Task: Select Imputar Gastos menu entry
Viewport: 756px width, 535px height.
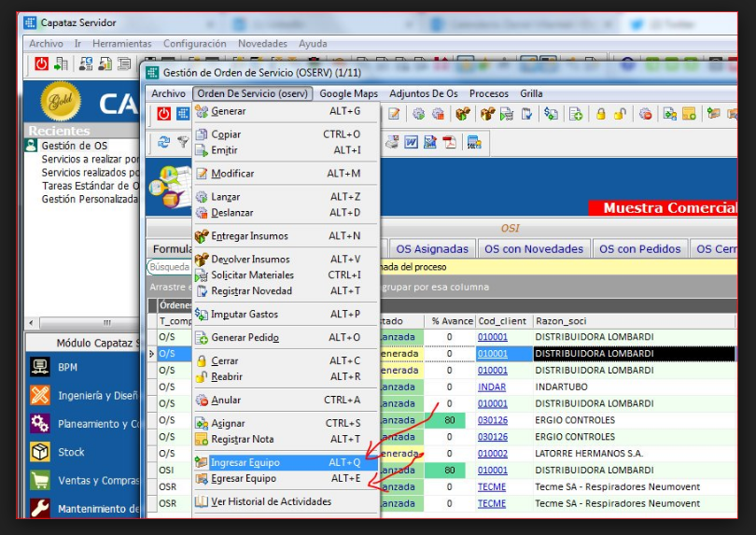Action: 286,314
